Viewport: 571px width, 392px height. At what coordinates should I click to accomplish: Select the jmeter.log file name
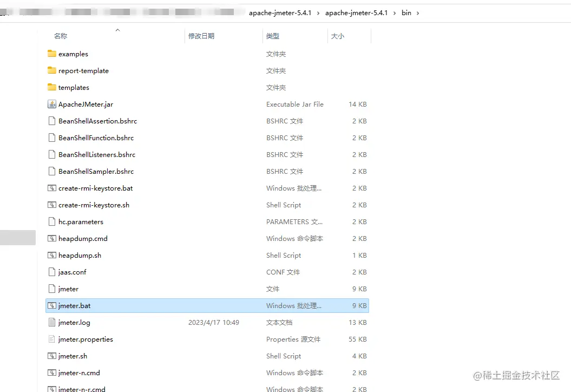74,322
